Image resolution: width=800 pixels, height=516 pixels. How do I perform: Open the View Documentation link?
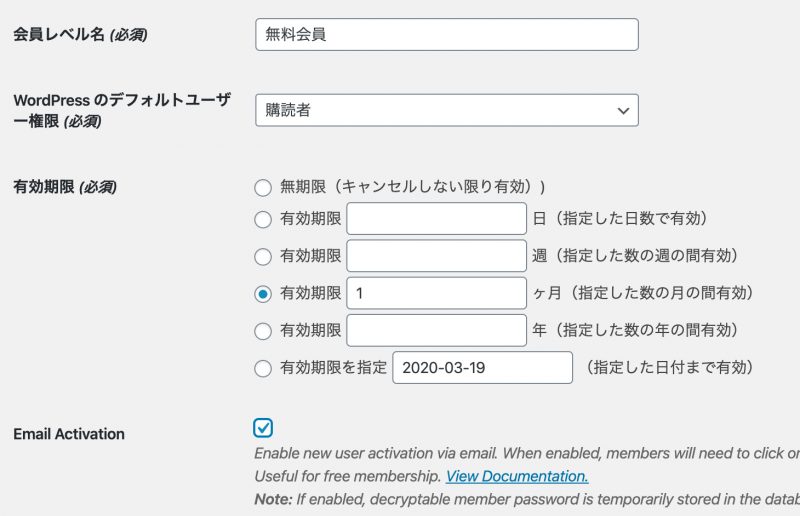click(x=516, y=476)
